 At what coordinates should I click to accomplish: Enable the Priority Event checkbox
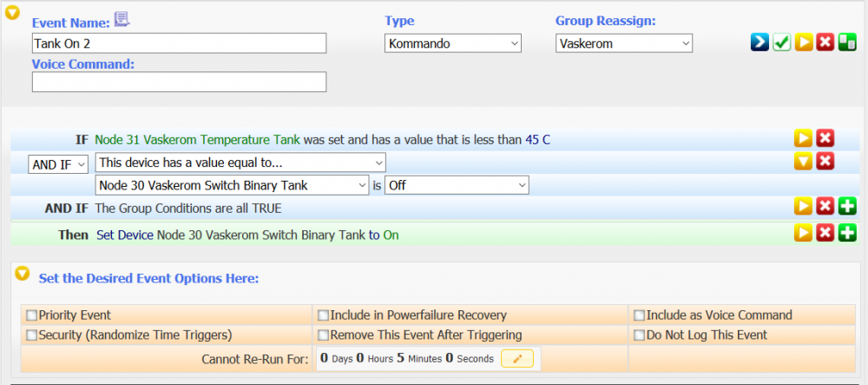[32, 315]
